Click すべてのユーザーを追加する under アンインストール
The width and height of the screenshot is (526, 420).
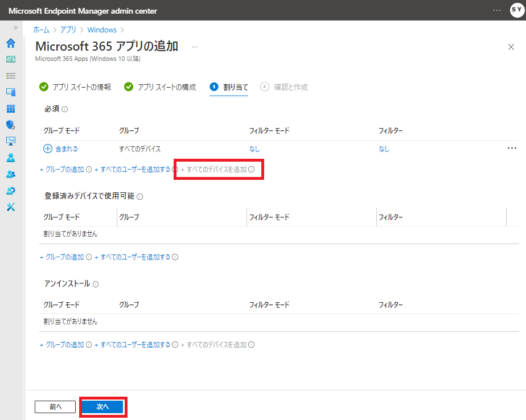133,344
